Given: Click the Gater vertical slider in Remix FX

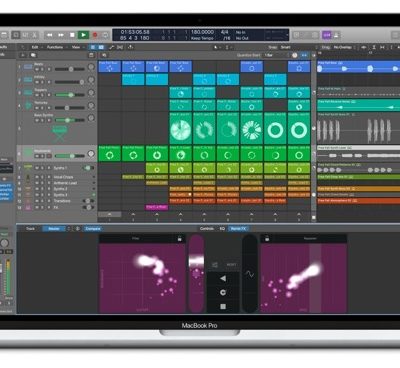Looking at the screenshot, I should click(x=197, y=273).
